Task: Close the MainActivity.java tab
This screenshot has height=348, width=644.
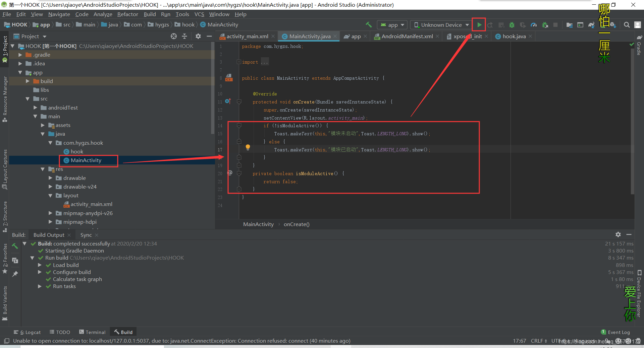Action: pyautogui.click(x=335, y=36)
